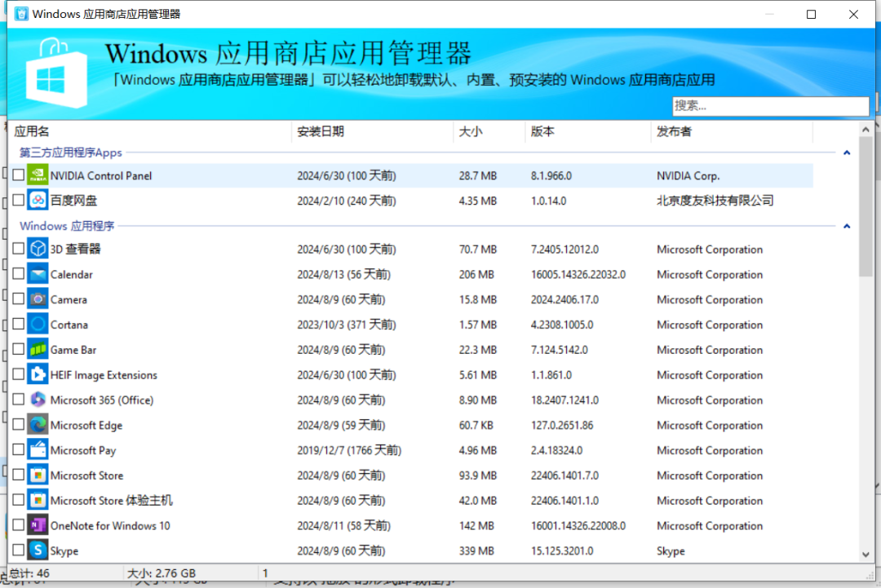Screen dimensions: 881x588
Task: Click the HEIF Image Extensions icon
Action: [x=38, y=374]
